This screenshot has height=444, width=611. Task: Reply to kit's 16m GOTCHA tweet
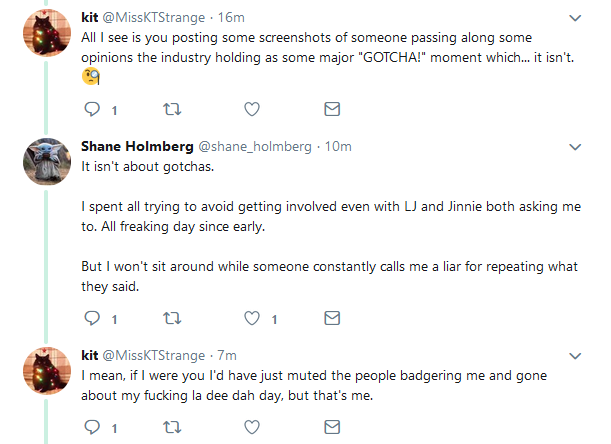pos(92,110)
